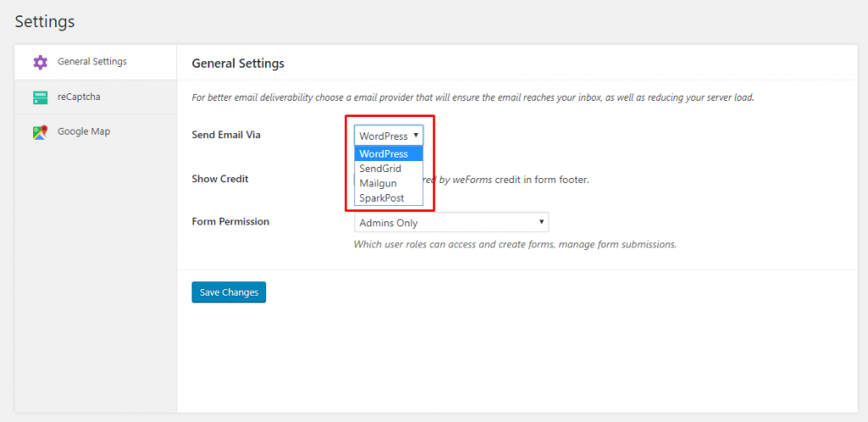Image resolution: width=868 pixels, height=422 pixels.
Task: Choose WordPress from the email provider list
Action: pyautogui.click(x=388, y=153)
